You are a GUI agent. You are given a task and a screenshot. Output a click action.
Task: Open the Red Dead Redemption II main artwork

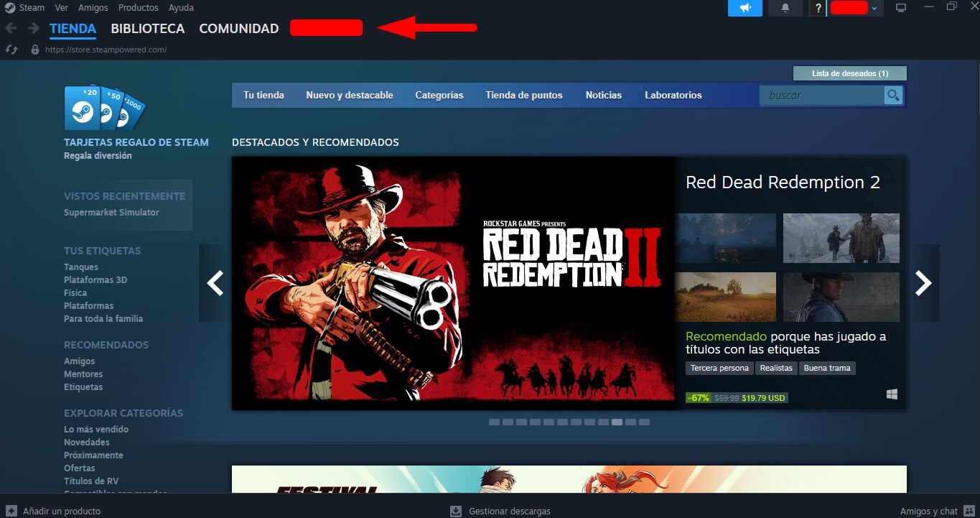tap(453, 283)
